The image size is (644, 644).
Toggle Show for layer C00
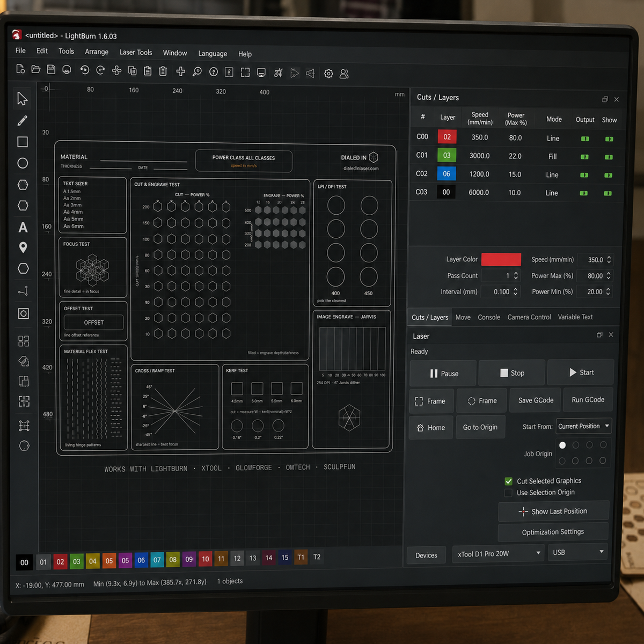(x=609, y=139)
